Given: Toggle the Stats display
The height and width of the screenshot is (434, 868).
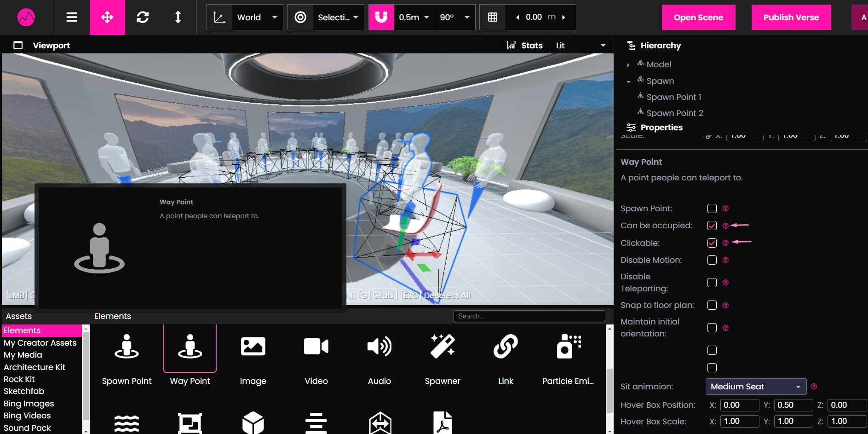Looking at the screenshot, I should [525, 46].
